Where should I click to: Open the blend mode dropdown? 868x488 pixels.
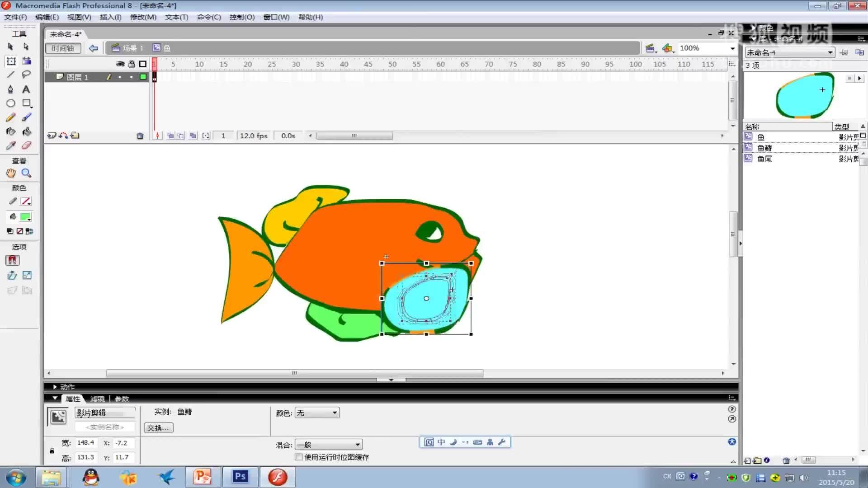point(329,445)
